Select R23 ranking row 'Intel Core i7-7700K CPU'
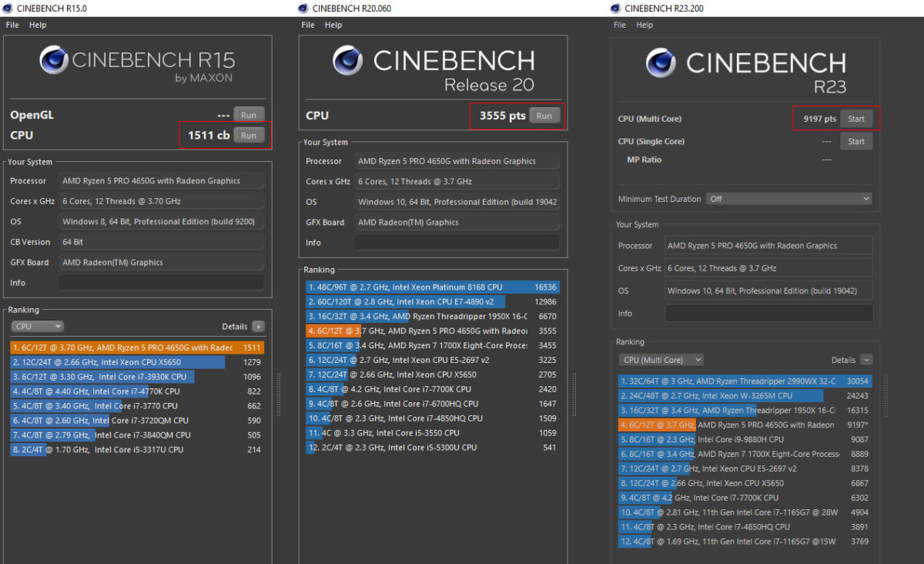The image size is (924, 564). pyautogui.click(x=745, y=498)
